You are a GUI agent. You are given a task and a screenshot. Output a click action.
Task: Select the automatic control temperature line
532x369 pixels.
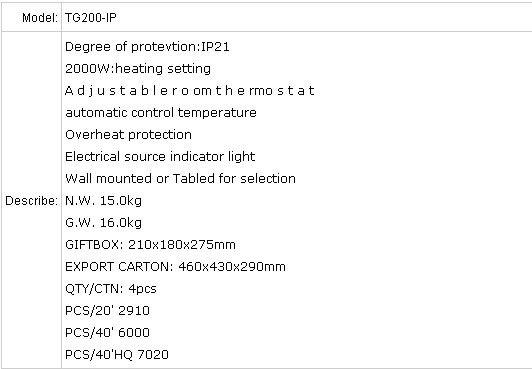(x=161, y=113)
